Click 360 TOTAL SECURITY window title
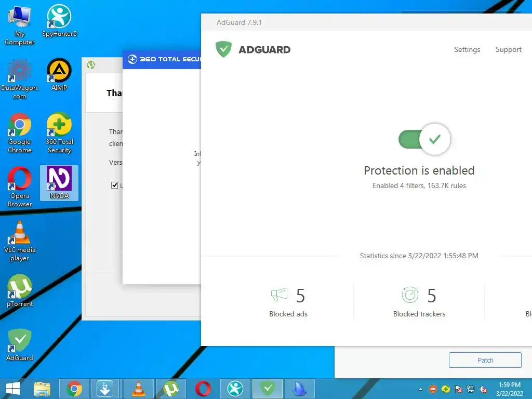 pyautogui.click(x=170, y=59)
